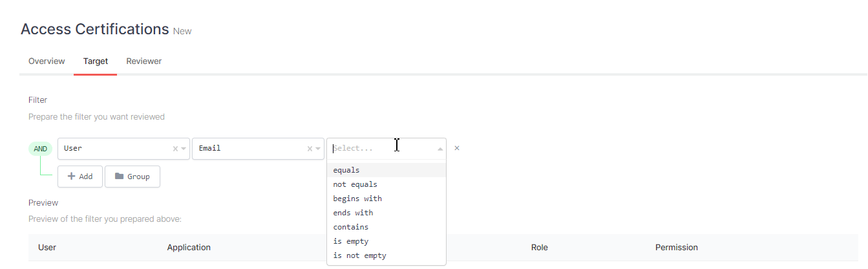The width and height of the screenshot is (868, 269).
Task: Click the operator Select... search field
Action: pos(375,149)
